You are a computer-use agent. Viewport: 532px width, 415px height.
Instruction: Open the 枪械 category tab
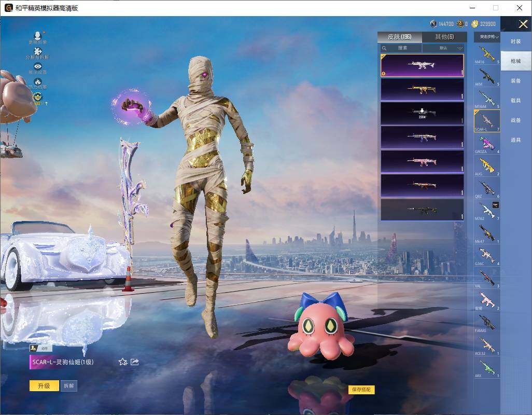tap(516, 61)
